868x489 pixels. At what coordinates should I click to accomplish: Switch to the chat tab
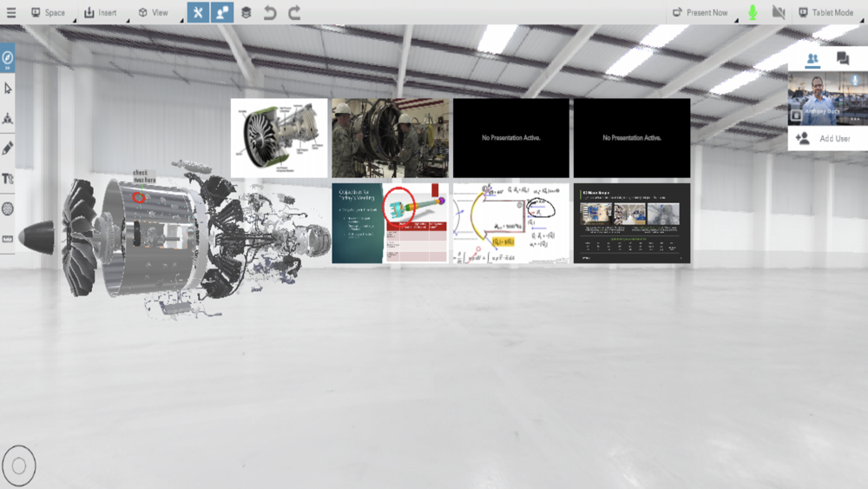843,58
